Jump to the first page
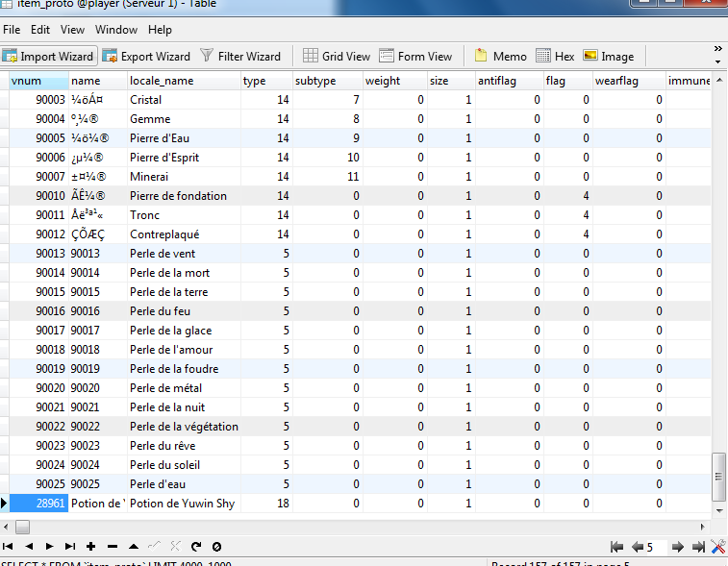The width and height of the screenshot is (728, 566). pyautogui.click(x=616, y=547)
